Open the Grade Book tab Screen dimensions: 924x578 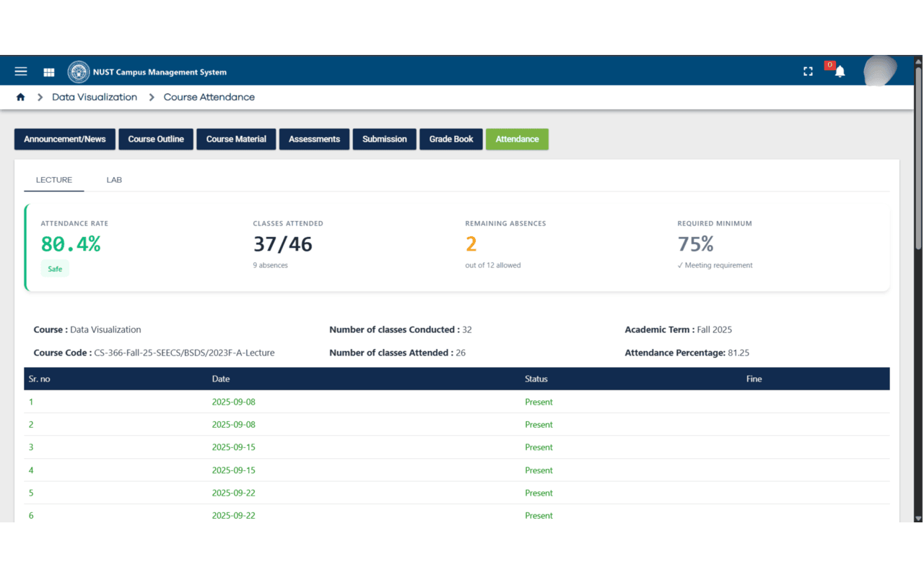[451, 139]
